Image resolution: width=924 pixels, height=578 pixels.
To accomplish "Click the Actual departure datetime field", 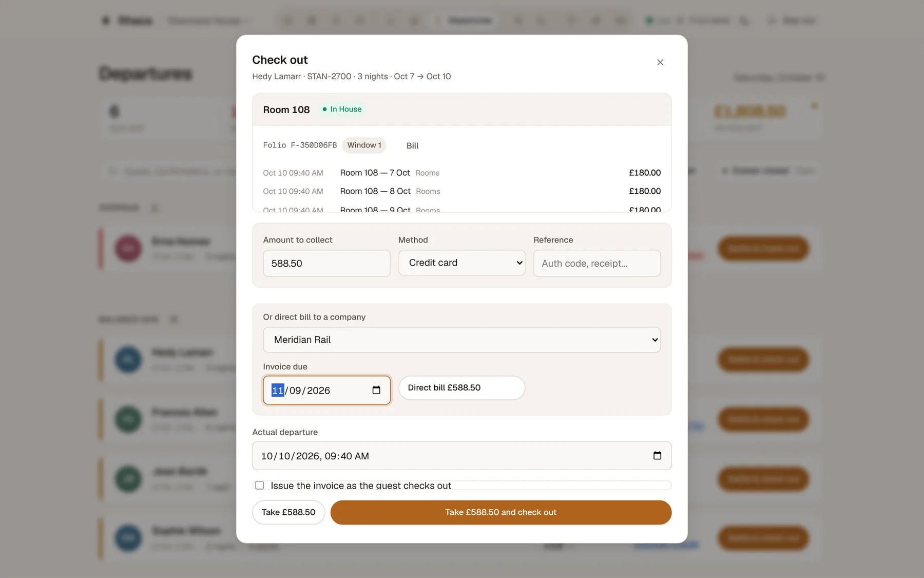I will 462,456.
